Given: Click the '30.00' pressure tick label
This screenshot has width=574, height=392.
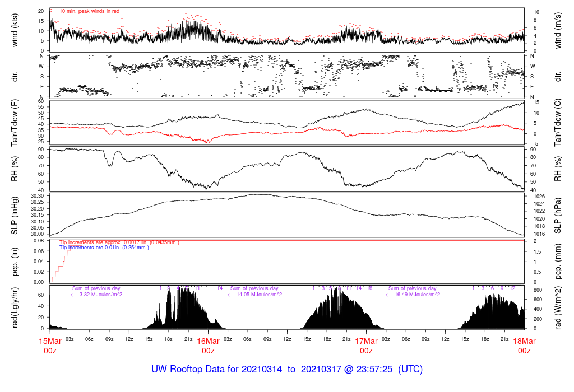Looking at the screenshot, I should click(38, 234).
